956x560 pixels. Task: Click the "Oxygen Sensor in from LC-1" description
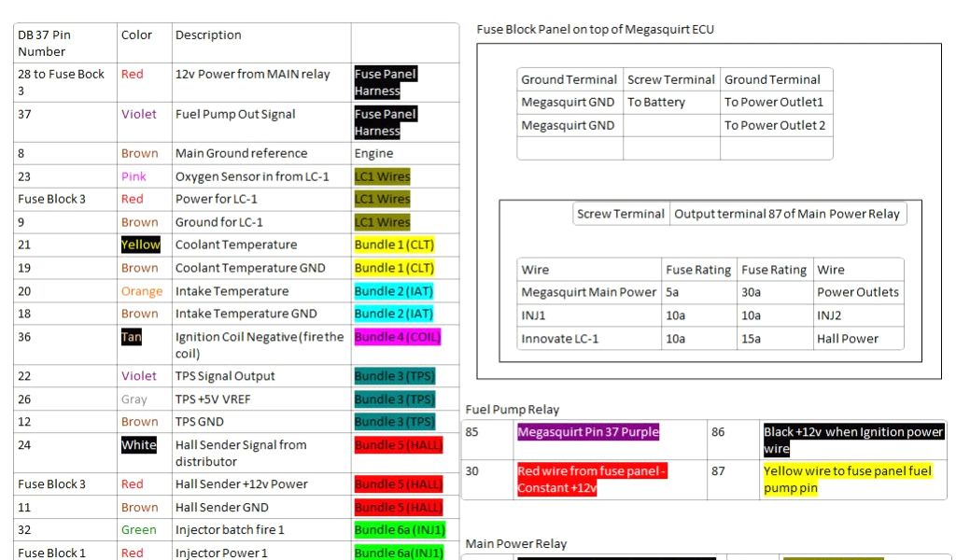(x=252, y=176)
